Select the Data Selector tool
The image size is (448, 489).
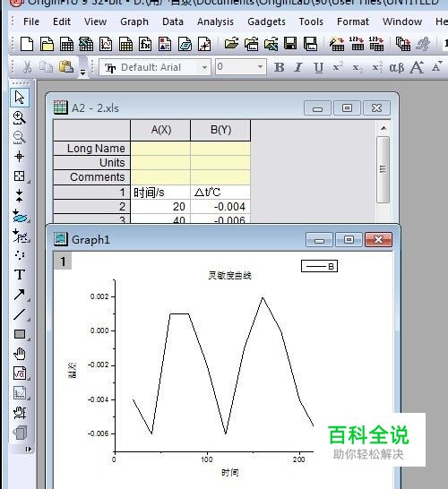[20, 196]
